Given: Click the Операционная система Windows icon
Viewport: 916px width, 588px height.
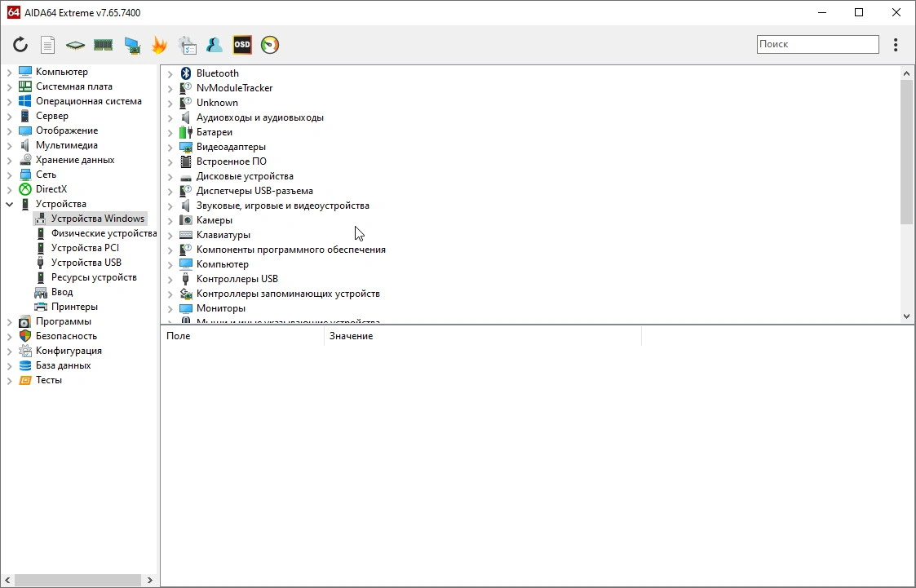Looking at the screenshot, I should click(x=25, y=101).
